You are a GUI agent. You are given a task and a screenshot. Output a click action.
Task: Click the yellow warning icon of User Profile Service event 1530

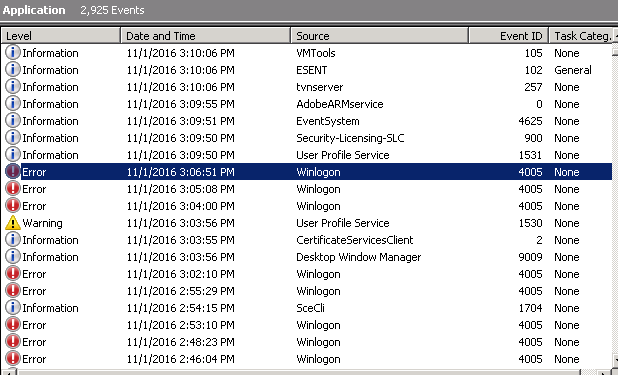tap(13, 223)
